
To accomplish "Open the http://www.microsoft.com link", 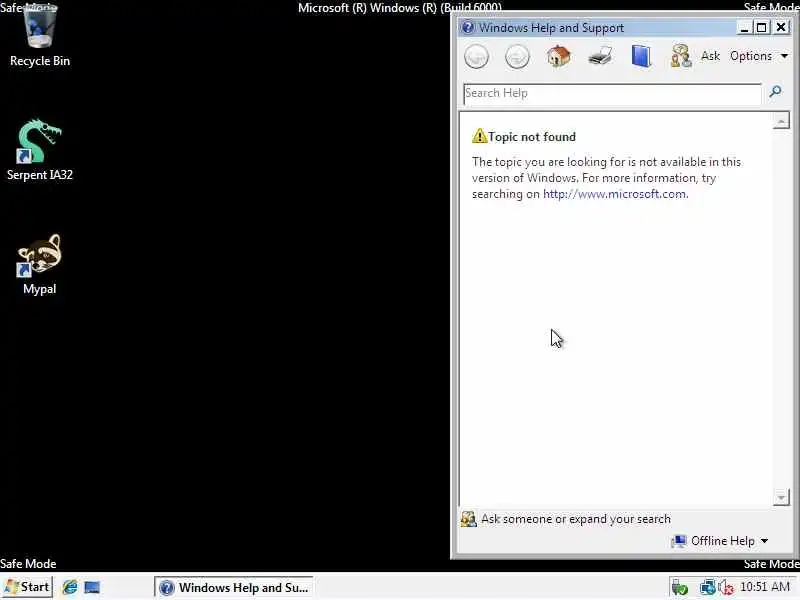I will pos(615,194).
